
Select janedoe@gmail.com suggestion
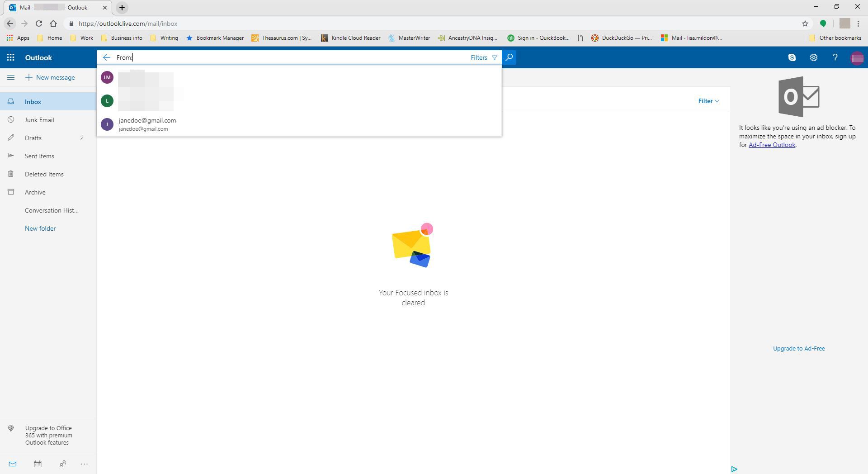pos(299,124)
